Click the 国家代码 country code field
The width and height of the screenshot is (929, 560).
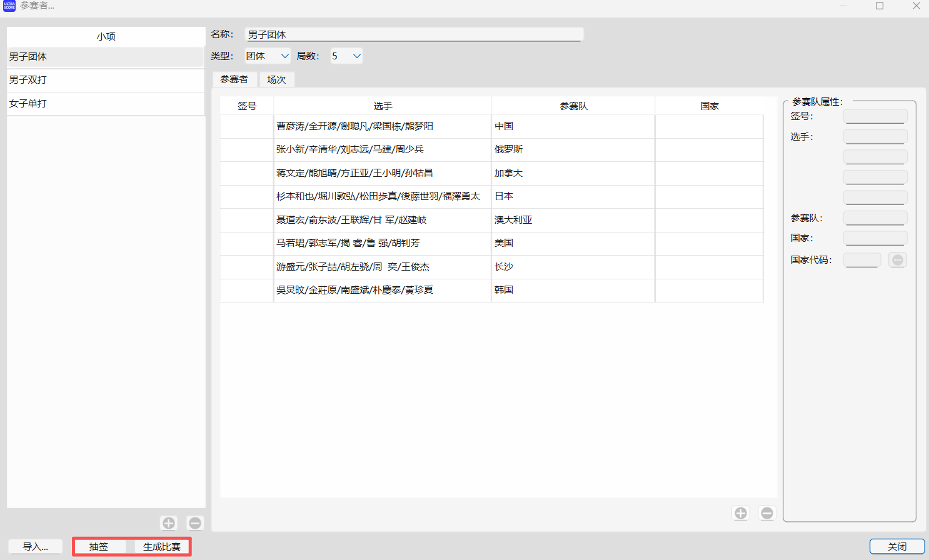tap(861, 259)
